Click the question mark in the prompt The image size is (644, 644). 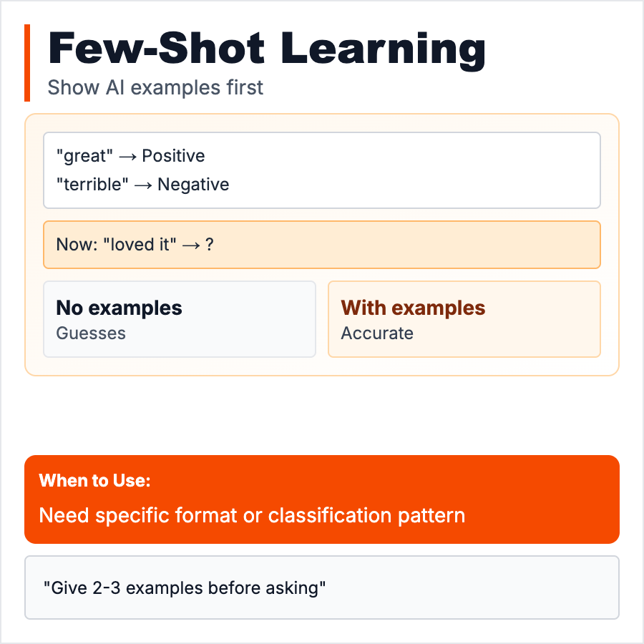(209, 245)
